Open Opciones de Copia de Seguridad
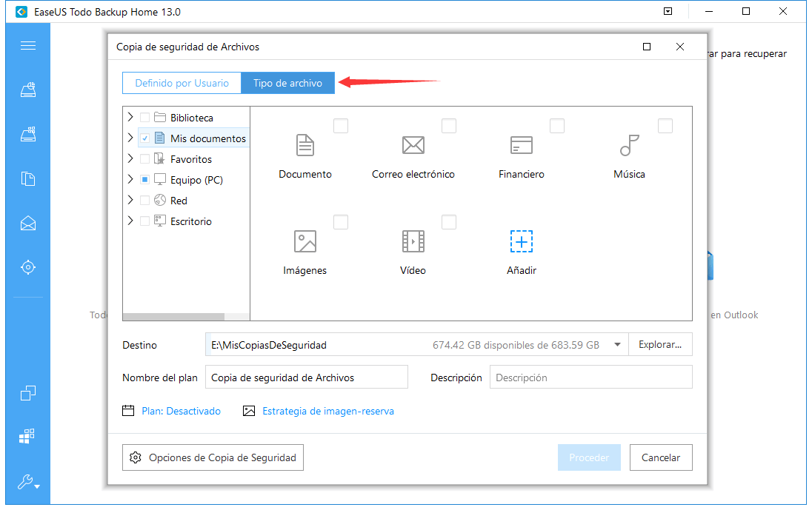This screenshot has height=510, width=812. pyautogui.click(x=213, y=457)
